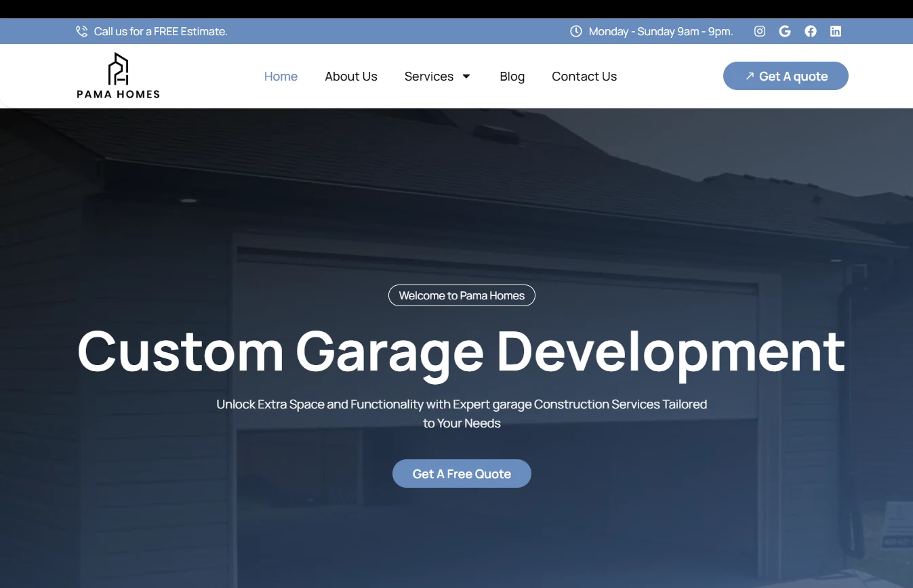Click the Get A Free Quote button
The width and height of the screenshot is (913, 588).
pos(462,474)
